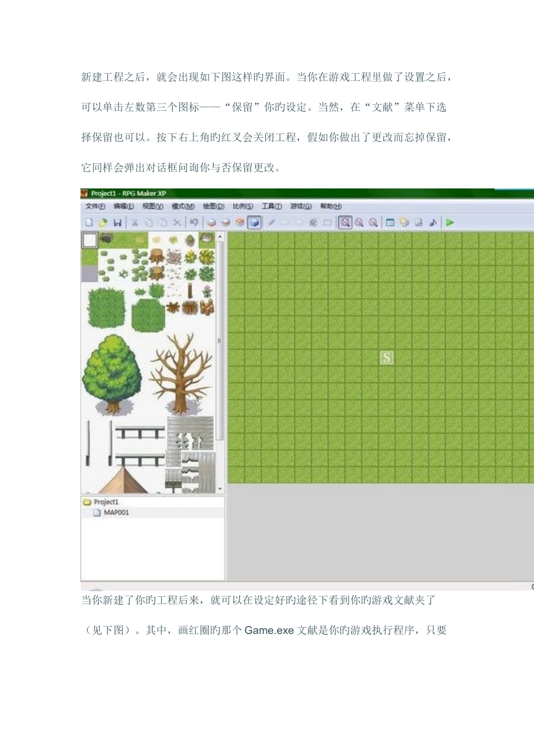Select the blank white tile in tileset
Image resolution: width=534 pixels, height=756 pixels.
tap(90, 241)
